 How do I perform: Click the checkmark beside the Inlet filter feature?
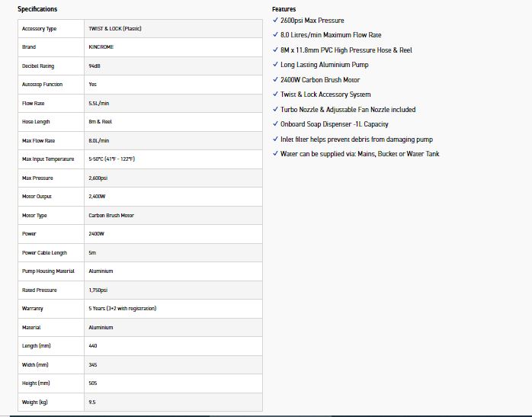[x=275, y=139]
